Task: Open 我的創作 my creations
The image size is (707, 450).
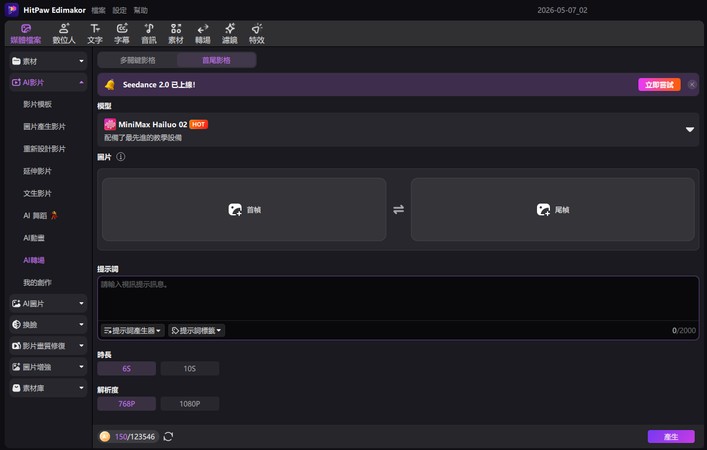Action: (x=37, y=282)
